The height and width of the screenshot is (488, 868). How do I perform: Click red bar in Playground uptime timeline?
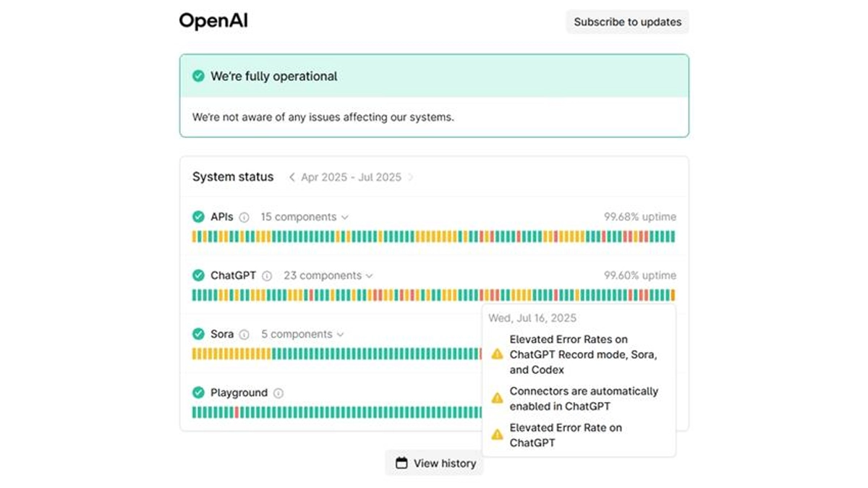click(x=237, y=412)
